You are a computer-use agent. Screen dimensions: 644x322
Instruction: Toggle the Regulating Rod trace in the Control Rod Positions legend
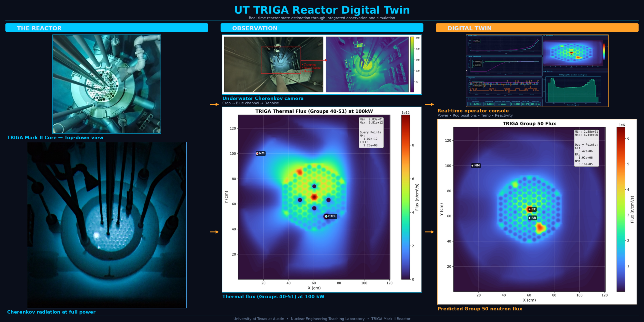tap(478, 62)
